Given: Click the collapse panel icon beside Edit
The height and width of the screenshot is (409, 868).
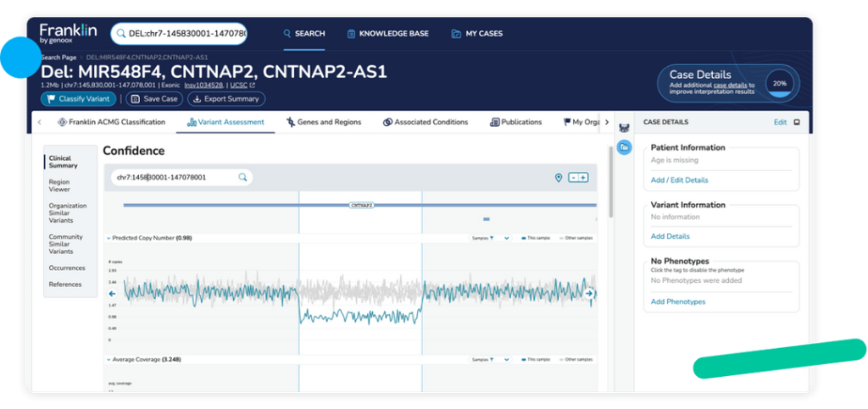Looking at the screenshot, I should [797, 122].
